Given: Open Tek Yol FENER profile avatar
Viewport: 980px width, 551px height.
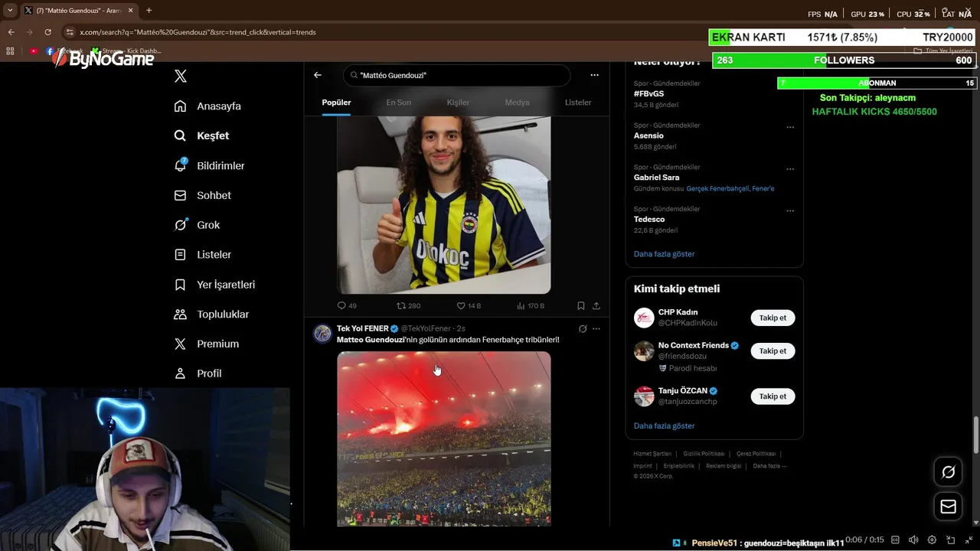Looking at the screenshot, I should [322, 333].
